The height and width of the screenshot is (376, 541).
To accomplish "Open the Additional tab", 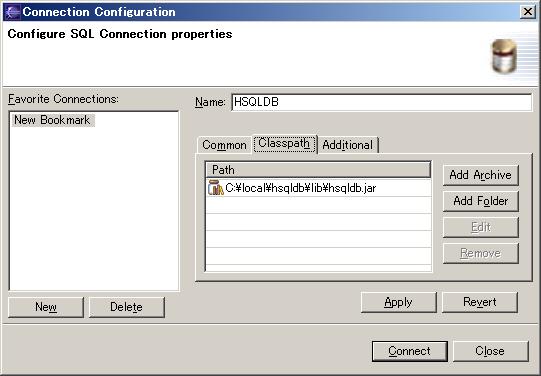I will pos(347,145).
